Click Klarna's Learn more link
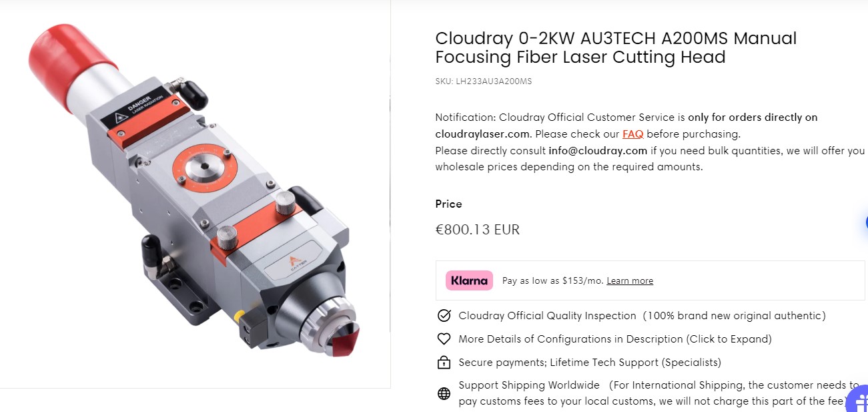 pyautogui.click(x=630, y=280)
